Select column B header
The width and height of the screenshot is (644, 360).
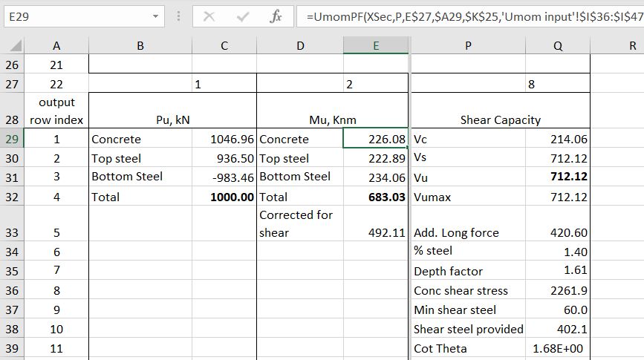(x=140, y=45)
